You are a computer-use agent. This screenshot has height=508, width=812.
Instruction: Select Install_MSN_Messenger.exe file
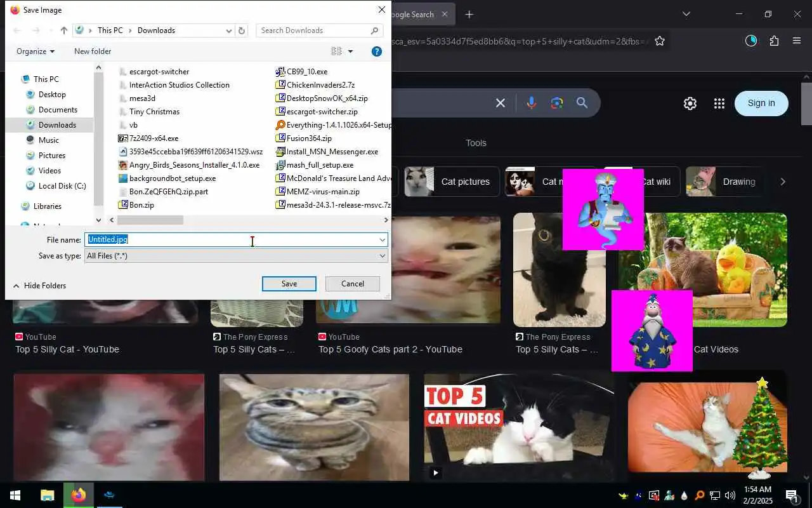point(332,152)
